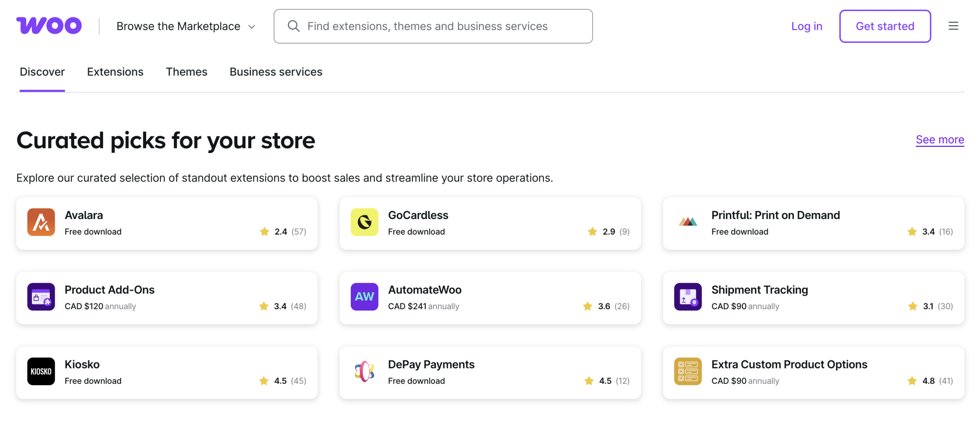Click the search magnifier icon
This screenshot has width=980, height=427.
coord(294,26)
